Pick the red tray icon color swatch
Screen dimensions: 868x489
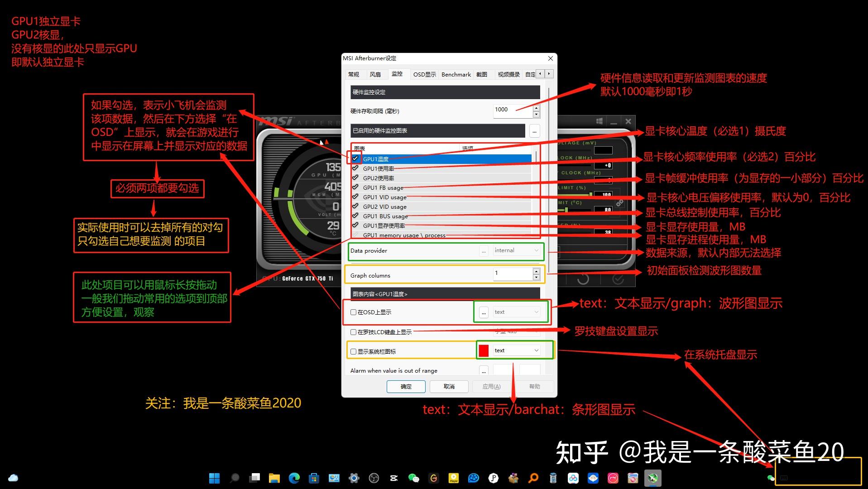484,350
